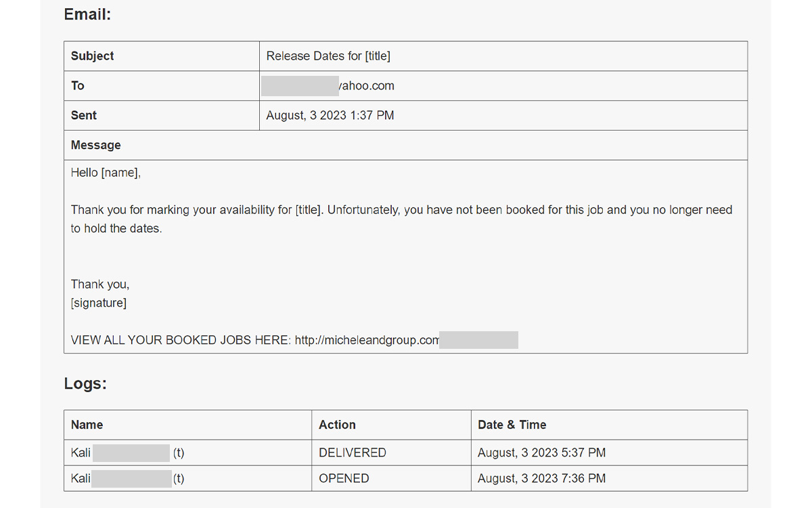Click the yahoo.com recipient address
Screen dimensions: 812x508
click(328, 86)
